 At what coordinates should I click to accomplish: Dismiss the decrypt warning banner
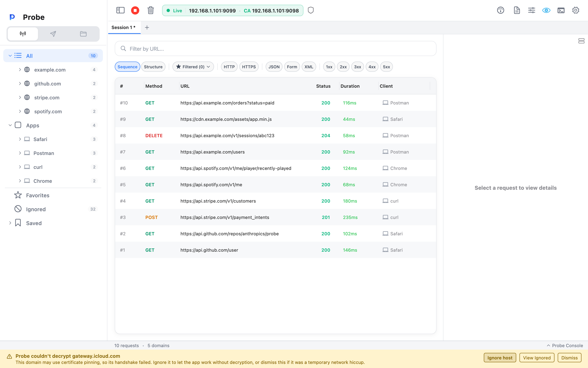569,358
